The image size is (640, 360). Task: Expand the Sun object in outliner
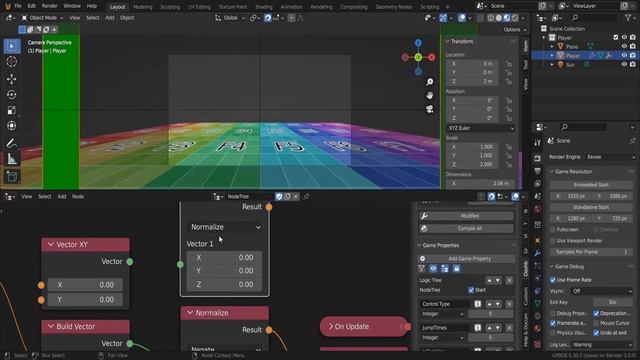tap(552, 64)
